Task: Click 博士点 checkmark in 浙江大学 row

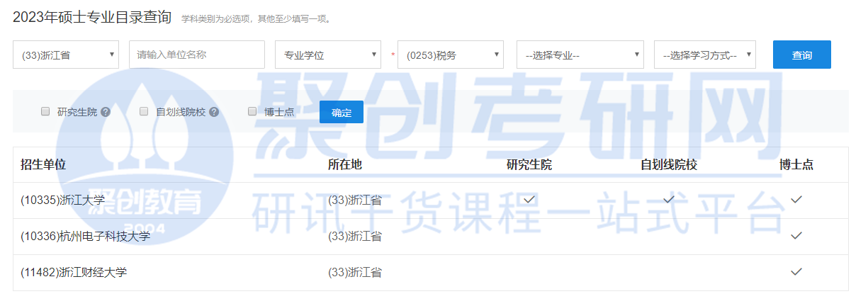Action: point(796,200)
